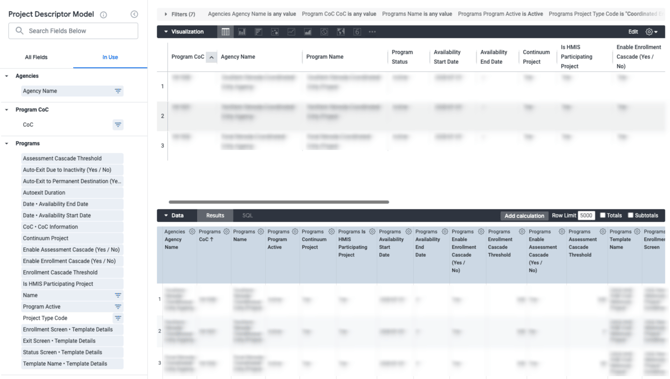Open gear menu on Programs Template Name column

pyautogui.click(x=637, y=232)
